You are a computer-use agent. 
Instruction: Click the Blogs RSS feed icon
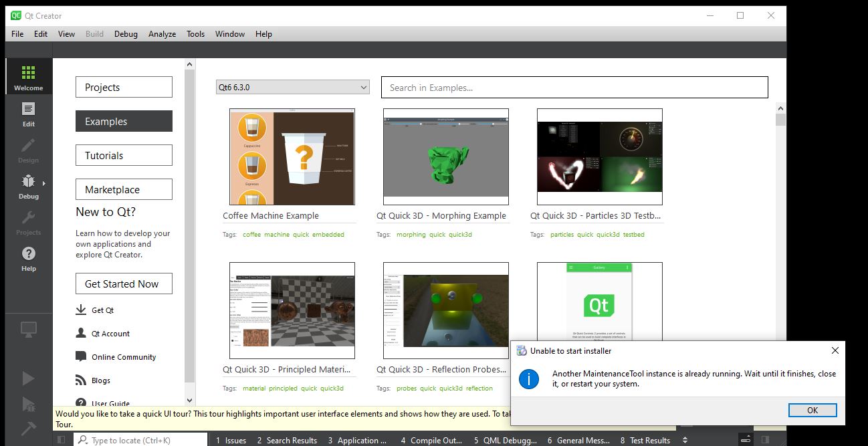[81, 380]
